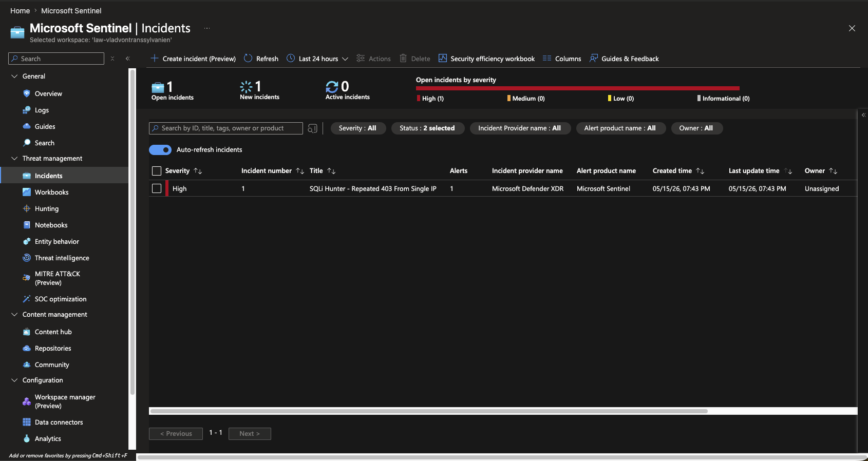Click the Columns layout icon
Image resolution: width=868 pixels, height=461 pixels.
(547, 59)
